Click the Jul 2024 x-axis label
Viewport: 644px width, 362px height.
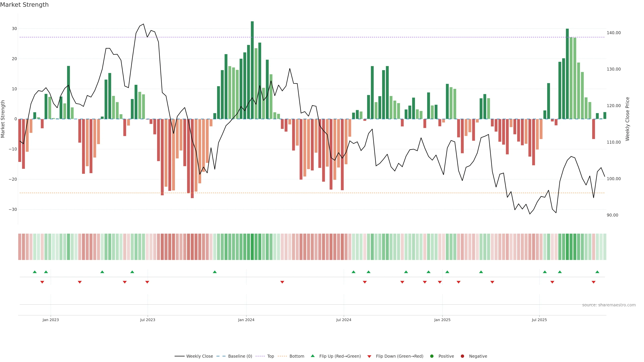(343, 320)
